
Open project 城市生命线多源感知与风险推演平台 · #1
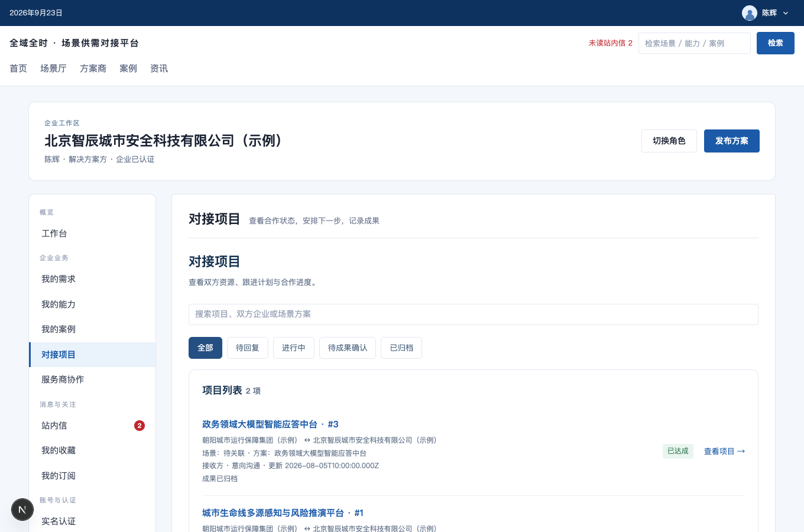click(x=283, y=513)
